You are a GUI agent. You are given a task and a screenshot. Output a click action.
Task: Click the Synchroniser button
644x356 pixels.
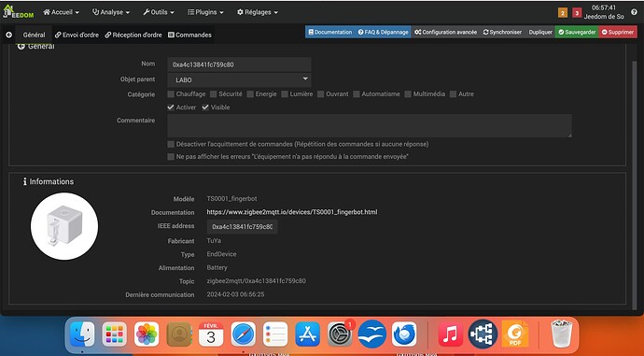502,32
